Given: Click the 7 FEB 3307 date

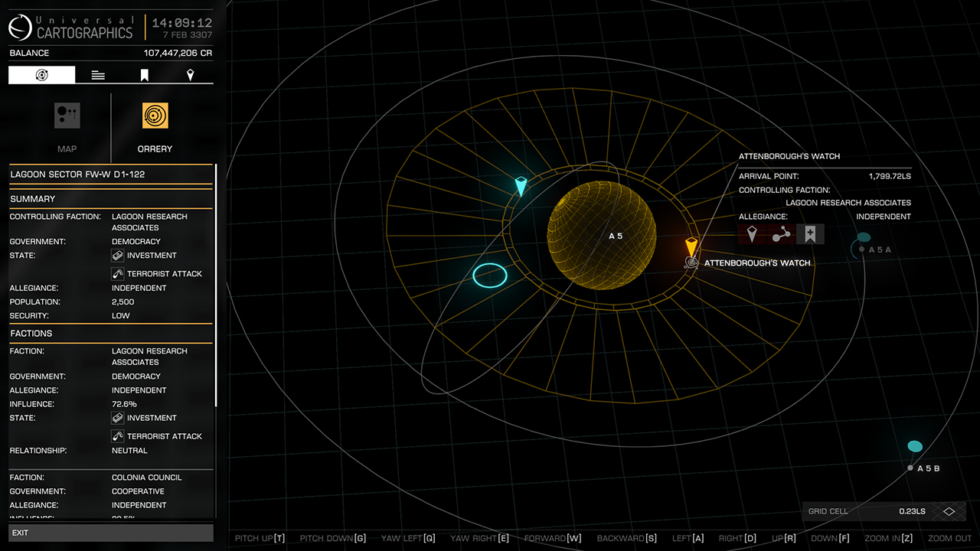Looking at the screenshot, I should [187, 35].
